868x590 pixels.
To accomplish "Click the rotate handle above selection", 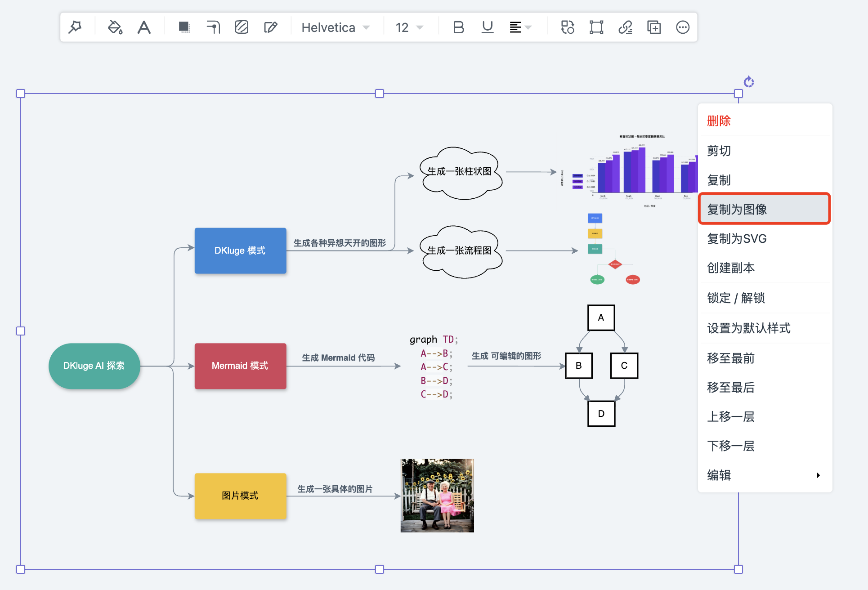I will point(749,82).
